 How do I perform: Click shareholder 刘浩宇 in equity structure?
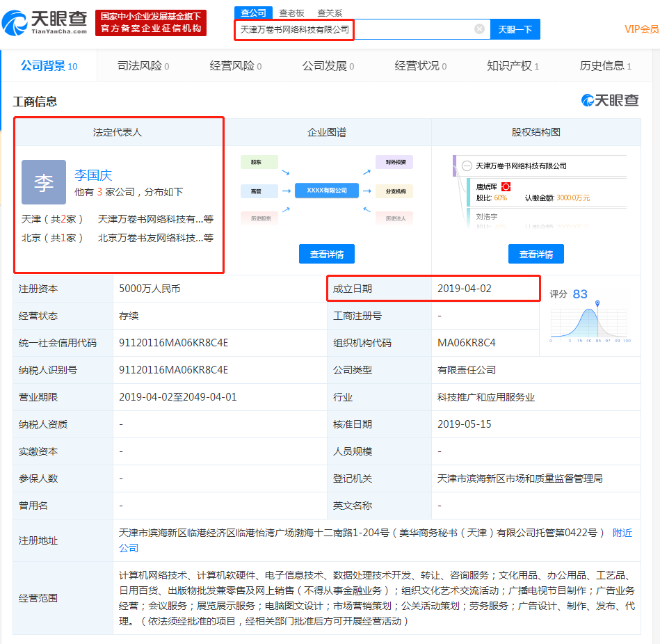tap(487, 216)
